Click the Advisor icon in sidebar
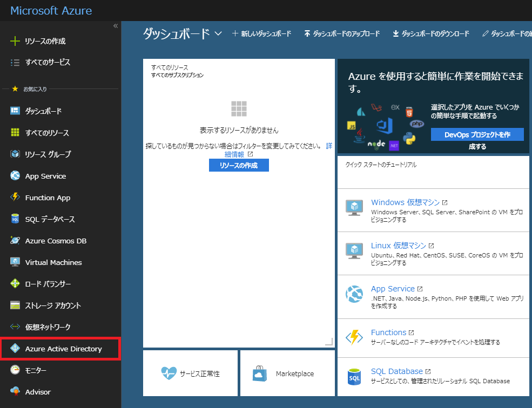Screen dimensions: 532x408 tap(15, 391)
